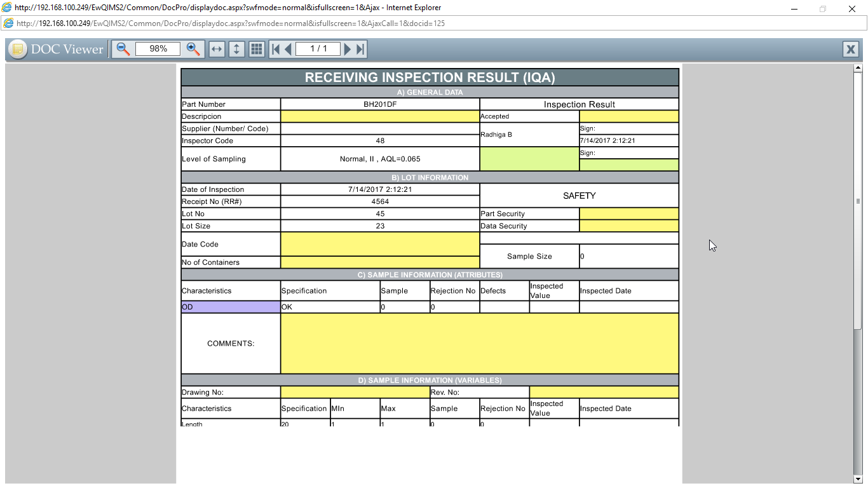Click the B) LOT INFORMATION section header
Screen dimensions: 868x488
pos(430,177)
